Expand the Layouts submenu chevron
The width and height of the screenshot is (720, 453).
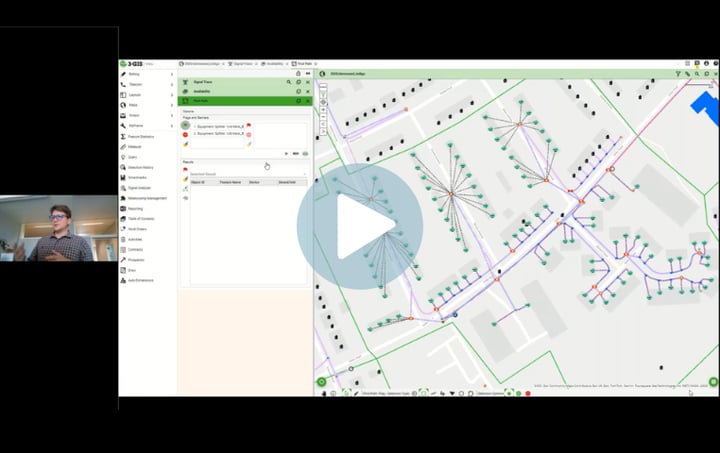click(172, 95)
